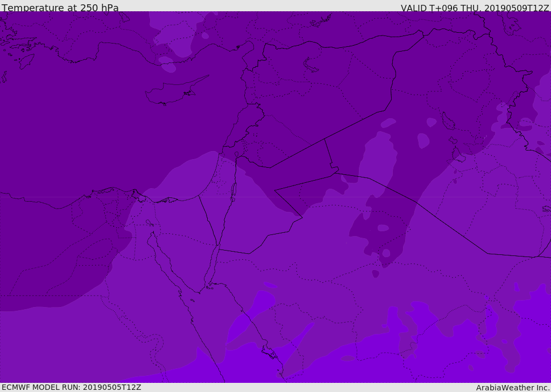
Task: Click the 'Temperature at 250 hPa' title
Action: (60, 8)
